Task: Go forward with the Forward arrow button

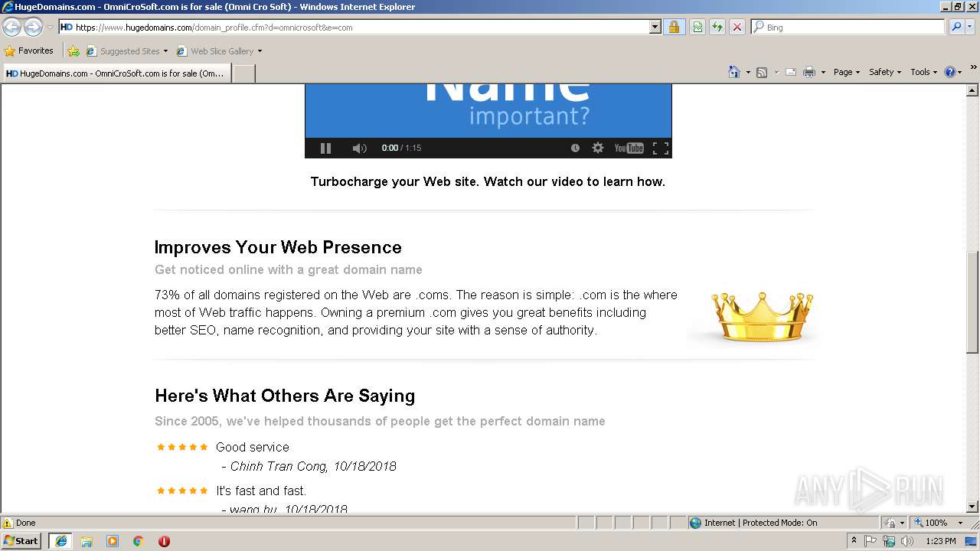Action: pyautogui.click(x=33, y=27)
